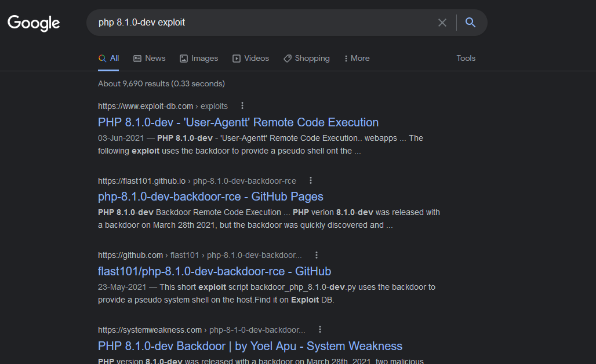
Task: Click the https://www.exploit-db.com › exploits URL
Action: 163,106
